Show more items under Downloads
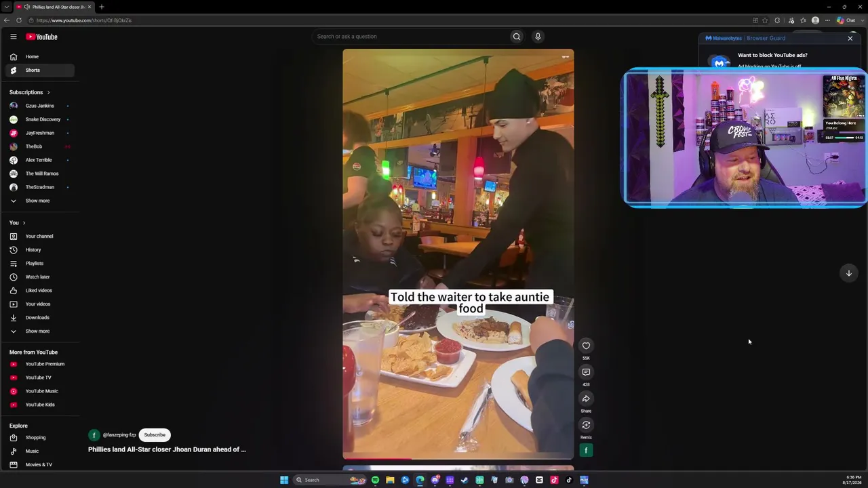Image resolution: width=868 pixels, height=488 pixels. pyautogui.click(x=37, y=331)
